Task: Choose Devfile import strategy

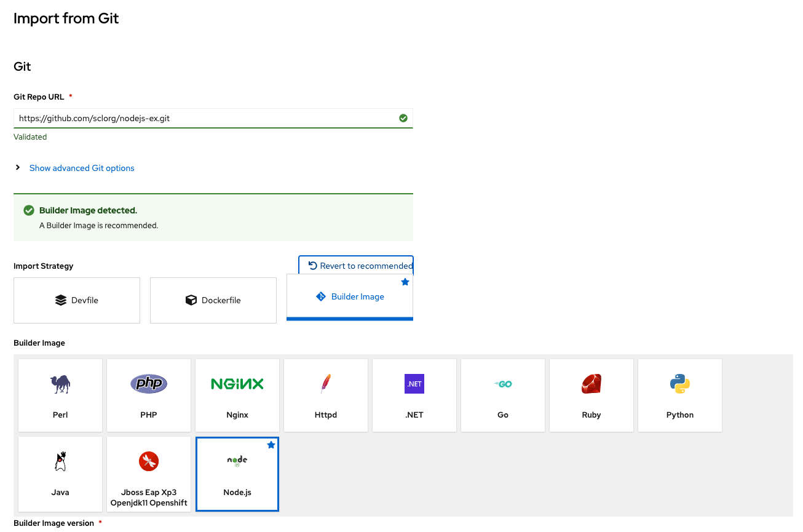Action: click(77, 300)
